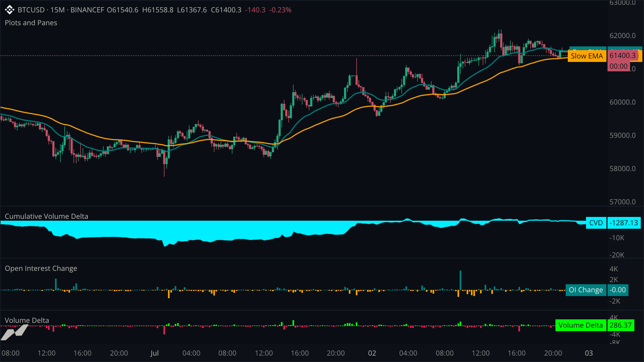Click the 03 date on time axis

click(589, 353)
